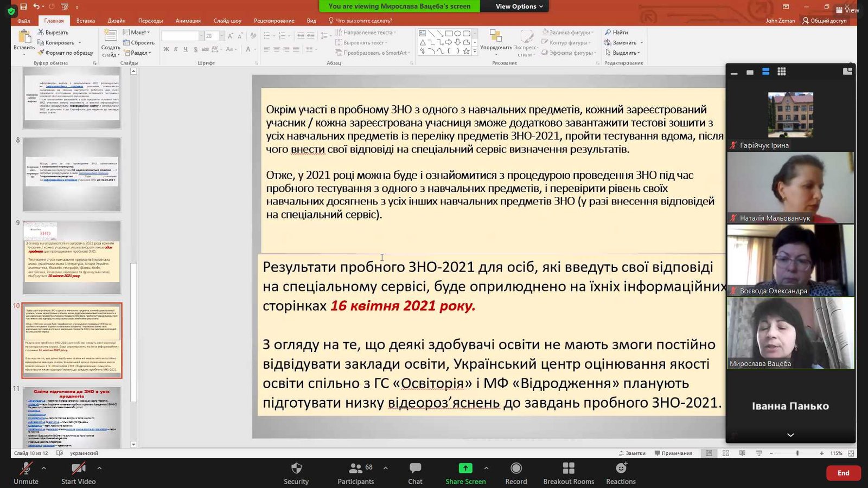868x488 pixels.
Task: Switch video panel to grid view
Action: pos(781,72)
